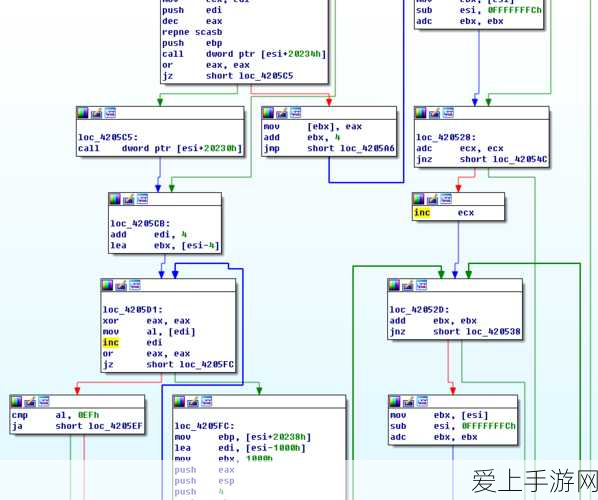This screenshot has height=500, width=598.
Task: Click the edit pencil icon on the loc_4205FC node
Action: coord(193,402)
